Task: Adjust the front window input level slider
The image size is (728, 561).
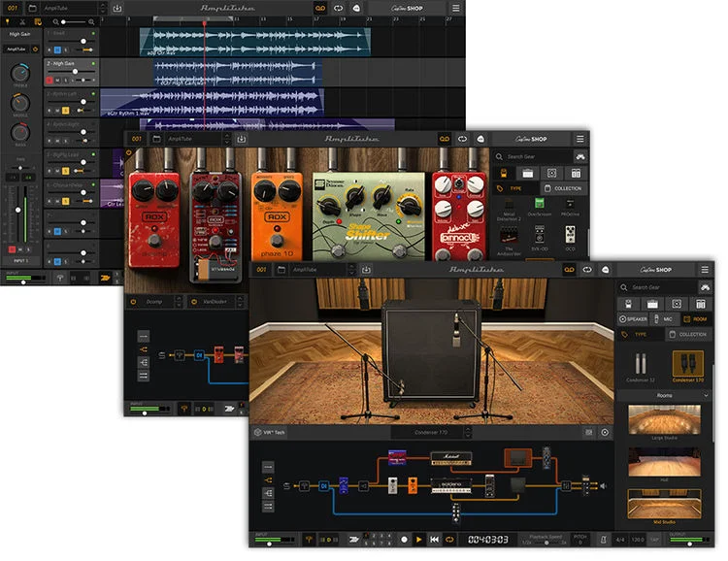Action: [x=269, y=544]
